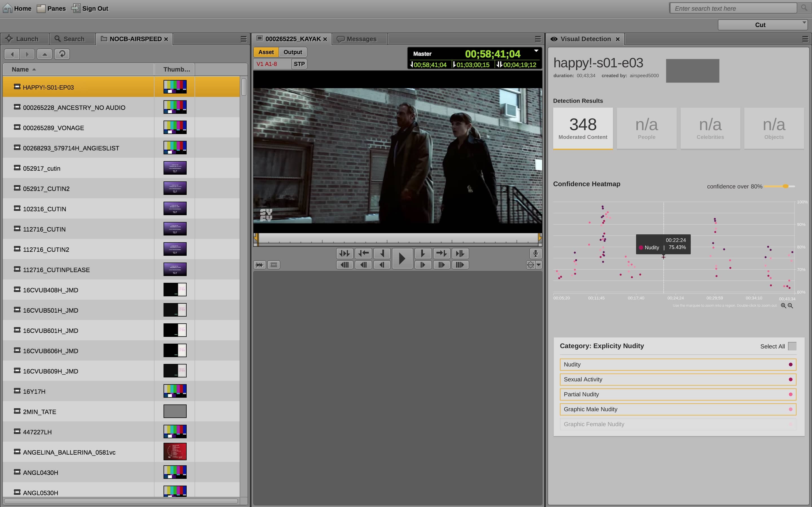This screenshot has width=812, height=507.
Task: Toggle the audio waveform display icon
Action: [x=259, y=265]
